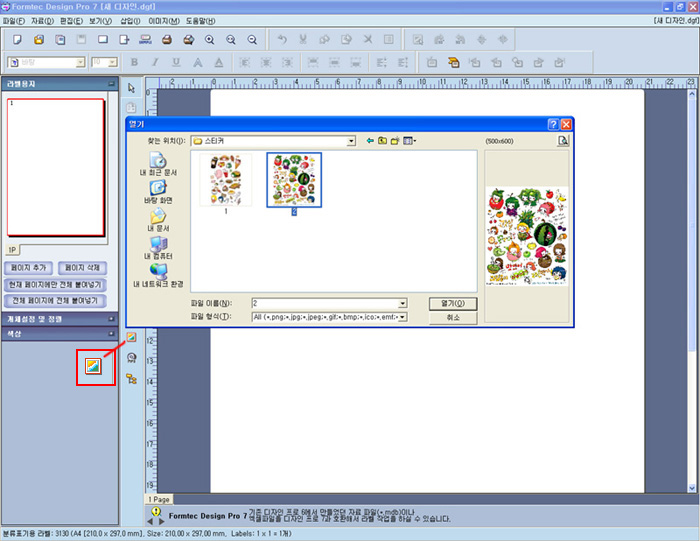Select the thumbnail of image file 2
This screenshot has width=700, height=541.
coord(294,180)
